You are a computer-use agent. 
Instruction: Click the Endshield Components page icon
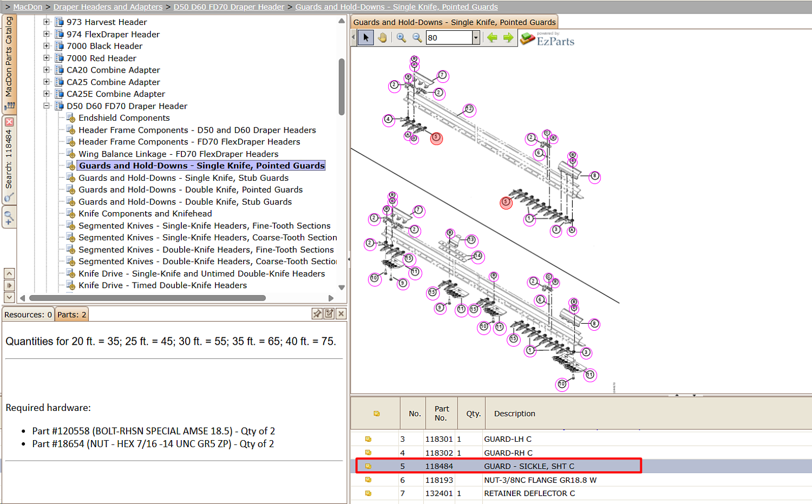coord(71,117)
